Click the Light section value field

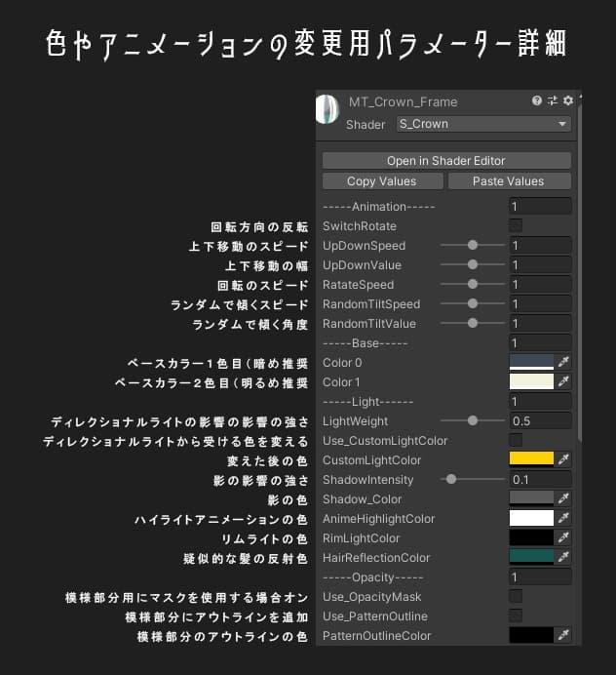[x=540, y=401]
